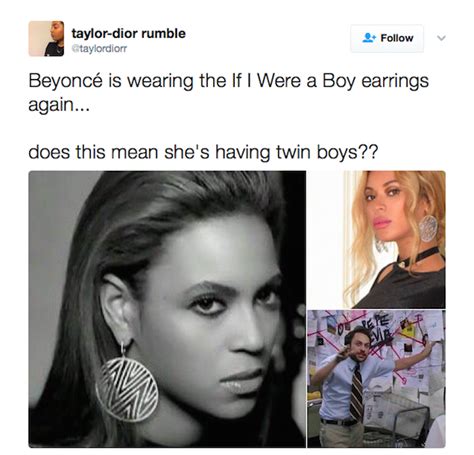Click the round silver earring in color photo
Image resolution: width=474 pixels, height=455 pixels.
(x=428, y=228)
